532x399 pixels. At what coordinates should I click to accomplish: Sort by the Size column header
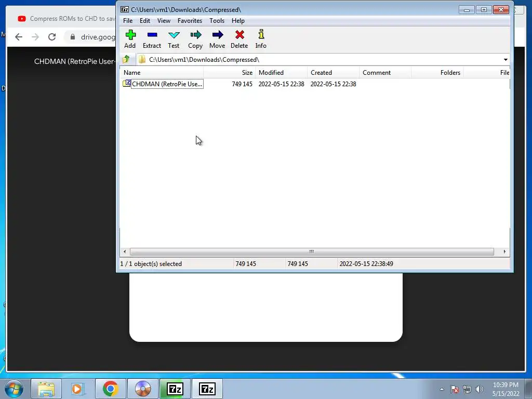point(230,73)
